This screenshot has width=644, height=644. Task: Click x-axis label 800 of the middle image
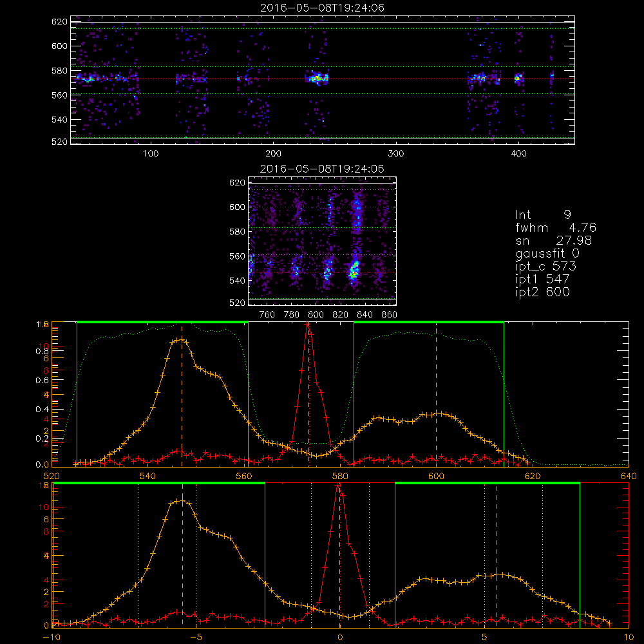(x=316, y=315)
